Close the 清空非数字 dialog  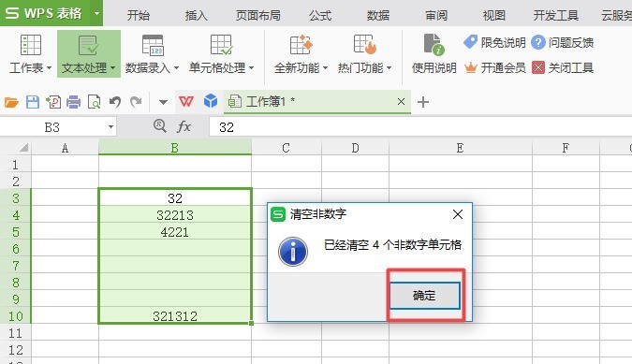coord(458,214)
